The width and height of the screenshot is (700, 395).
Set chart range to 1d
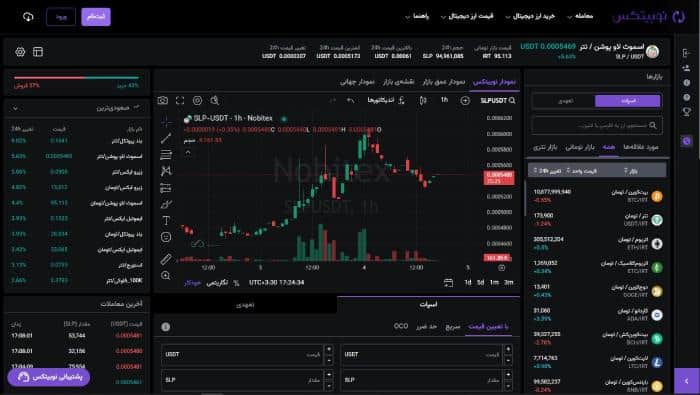click(x=468, y=283)
